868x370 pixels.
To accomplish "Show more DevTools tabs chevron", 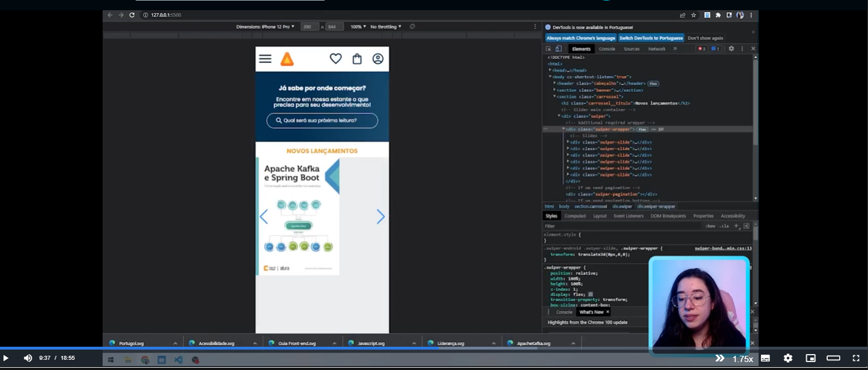I will [675, 49].
